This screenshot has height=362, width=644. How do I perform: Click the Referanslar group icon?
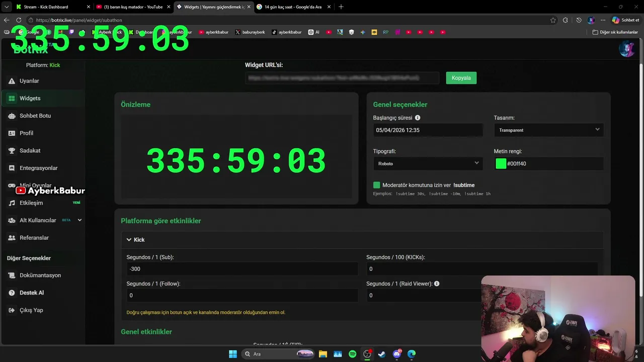pyautogui.click(x=12, y=238)
